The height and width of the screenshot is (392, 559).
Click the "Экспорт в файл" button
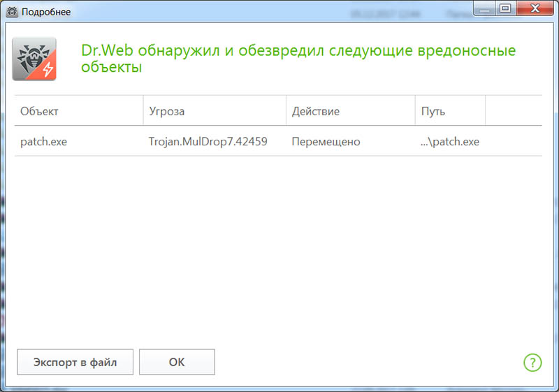click(x=75, y=362)
